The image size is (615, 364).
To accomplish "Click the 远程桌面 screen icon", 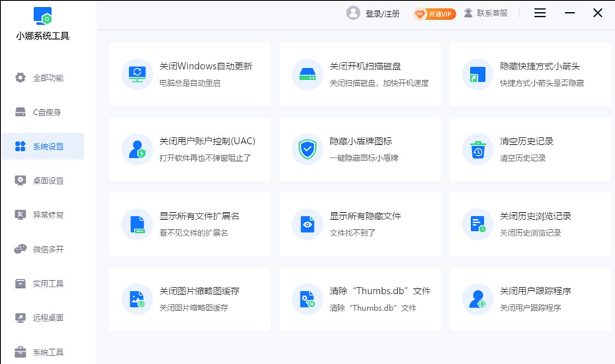I will coord(21,318).
